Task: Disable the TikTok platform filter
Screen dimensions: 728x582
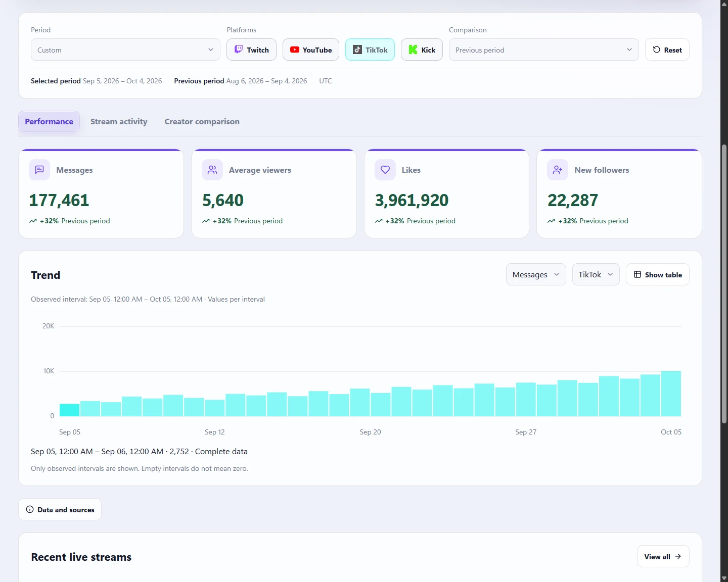Action: pos(370,50)
